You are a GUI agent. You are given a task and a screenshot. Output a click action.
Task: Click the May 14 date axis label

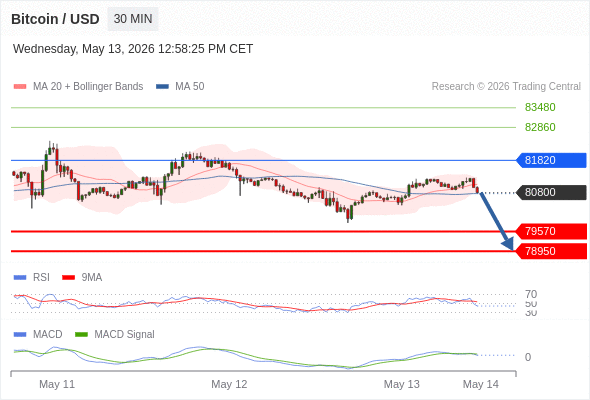[x=481, y=384]
